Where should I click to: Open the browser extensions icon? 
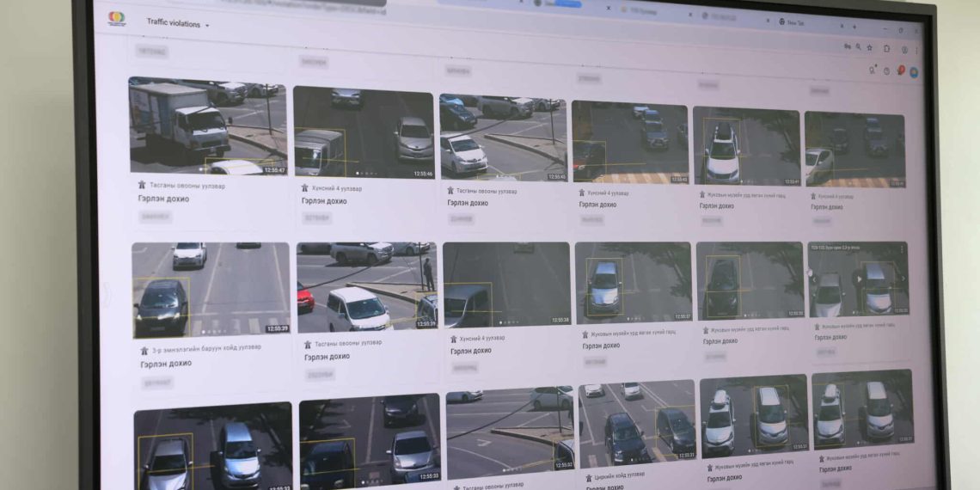click(886, 49)
